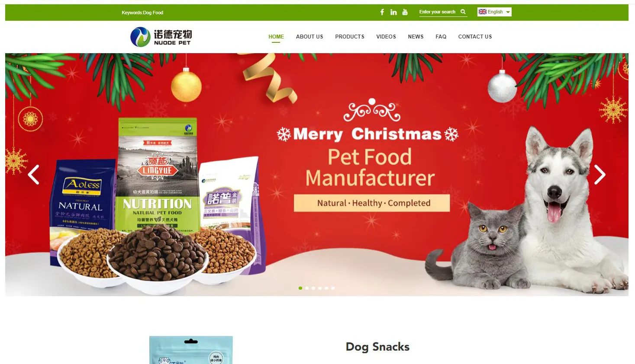Select the second carousel indicator dot
Screen dimensions: 635x364
click(307, 288)
